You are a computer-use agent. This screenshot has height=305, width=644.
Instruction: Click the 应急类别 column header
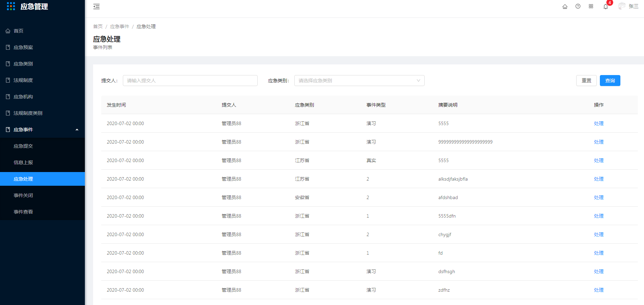[305, 105]
